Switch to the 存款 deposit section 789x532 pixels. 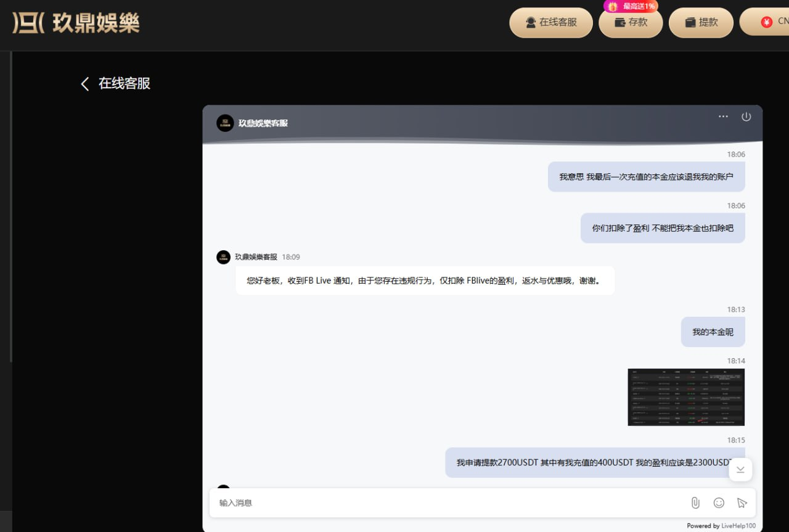coord(630,22)
